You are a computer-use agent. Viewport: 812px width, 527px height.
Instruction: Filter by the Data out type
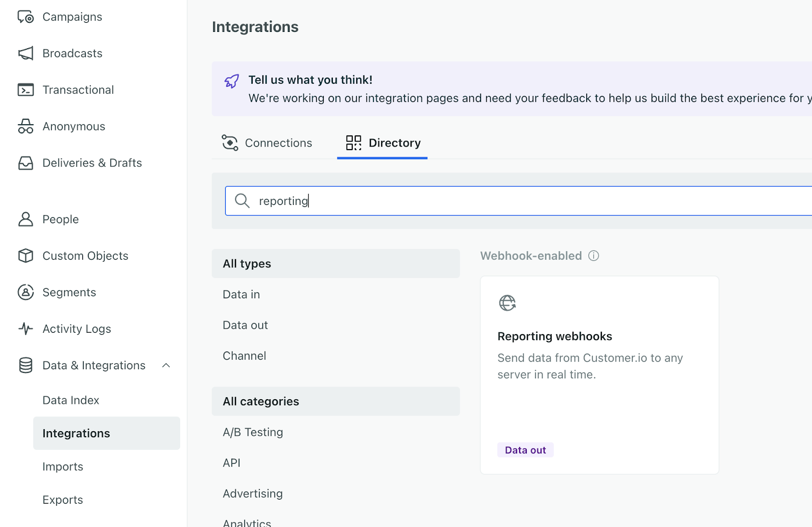245,325
